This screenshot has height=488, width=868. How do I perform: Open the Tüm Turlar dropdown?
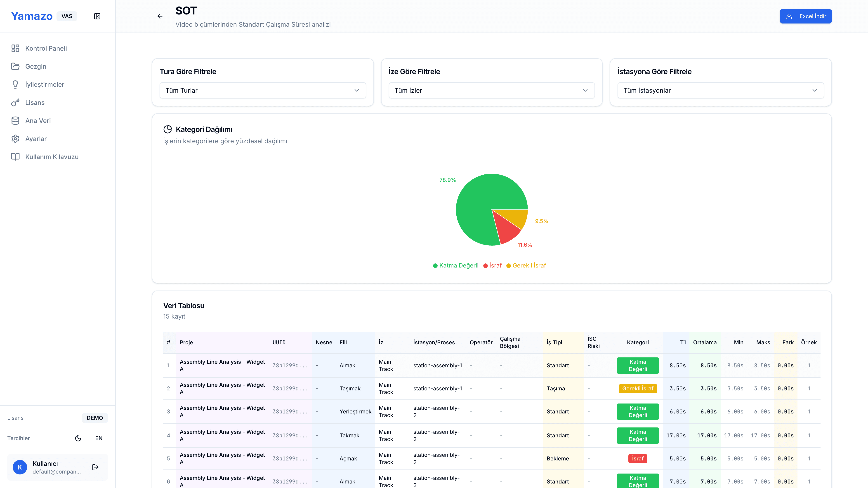262,90
